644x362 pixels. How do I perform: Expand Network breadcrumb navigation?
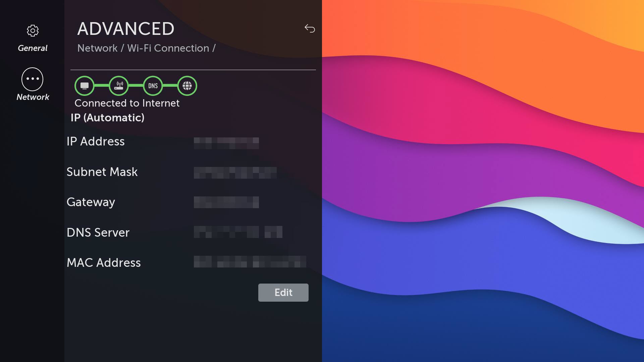click(97, 48)
